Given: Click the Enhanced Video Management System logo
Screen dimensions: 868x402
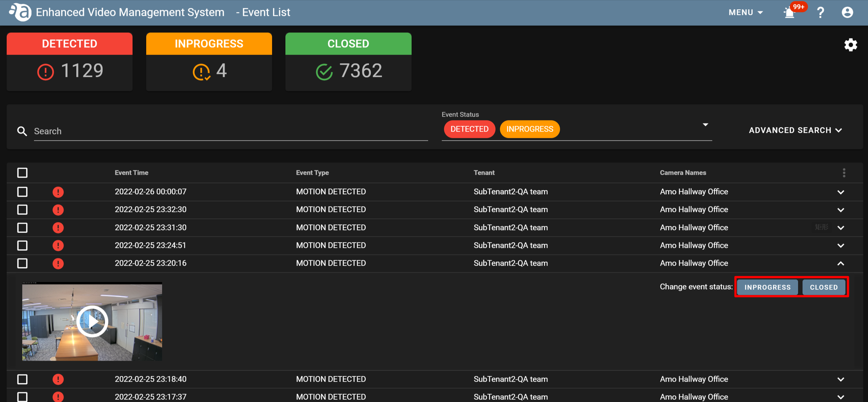Looking at the screenshot, I should (20, 12).
